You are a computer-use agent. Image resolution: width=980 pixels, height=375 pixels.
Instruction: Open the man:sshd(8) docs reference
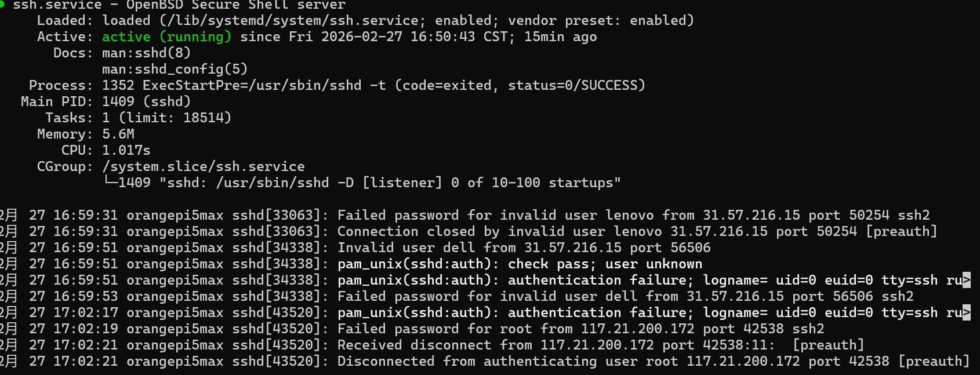tap(146, 53)
